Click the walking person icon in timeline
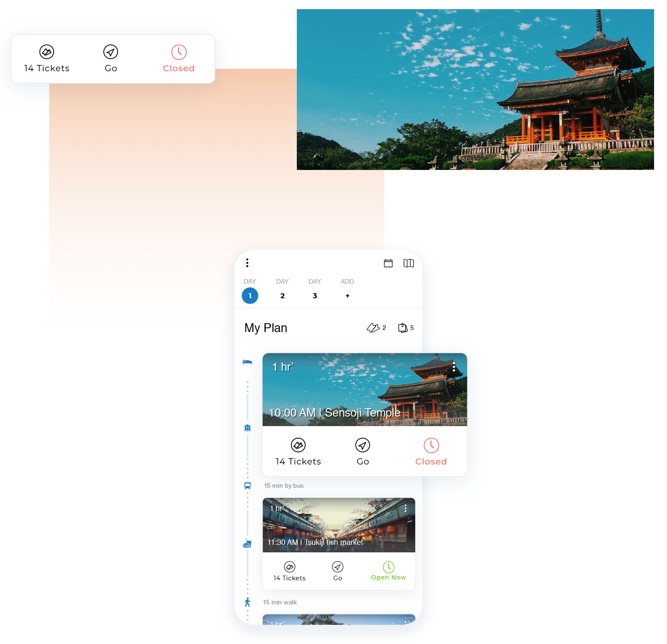 247,602
